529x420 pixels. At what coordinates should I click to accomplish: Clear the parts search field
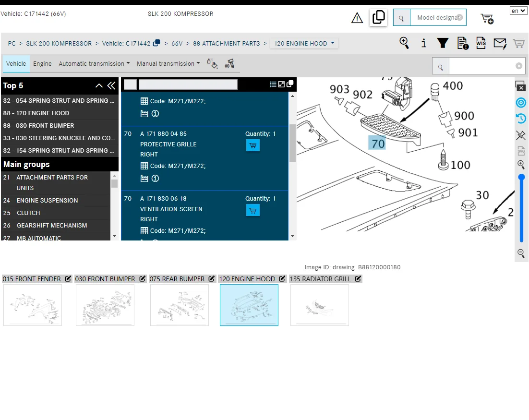[519, 66]
